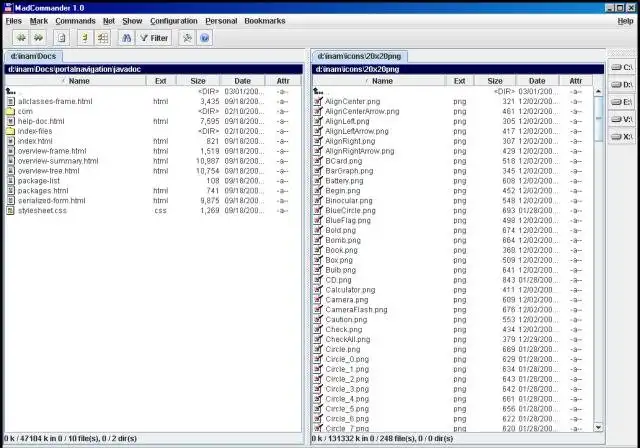640x448 pixels.
Task: Click the Bomb.png file icon
Action: (318, 240)
